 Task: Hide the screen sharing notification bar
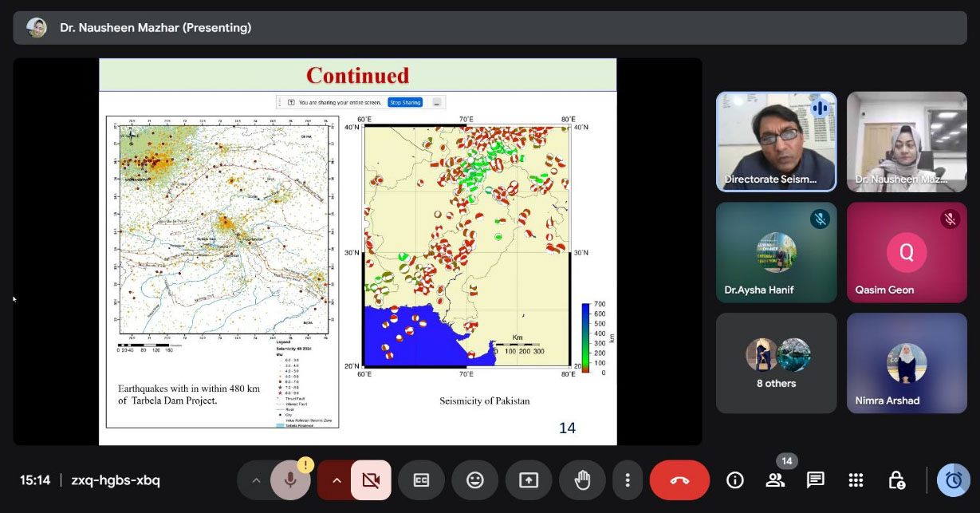436,102
